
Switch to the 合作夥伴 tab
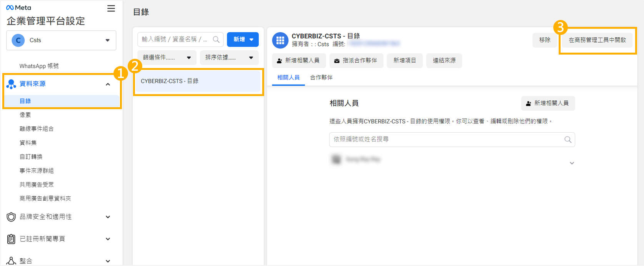[321, 78]
